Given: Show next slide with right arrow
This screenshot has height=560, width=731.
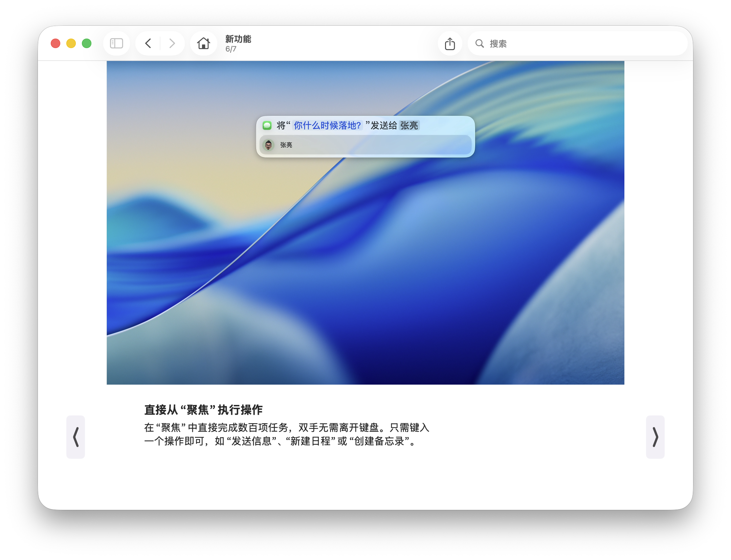Looking at the screenshot, I should (x=655, y=437).
